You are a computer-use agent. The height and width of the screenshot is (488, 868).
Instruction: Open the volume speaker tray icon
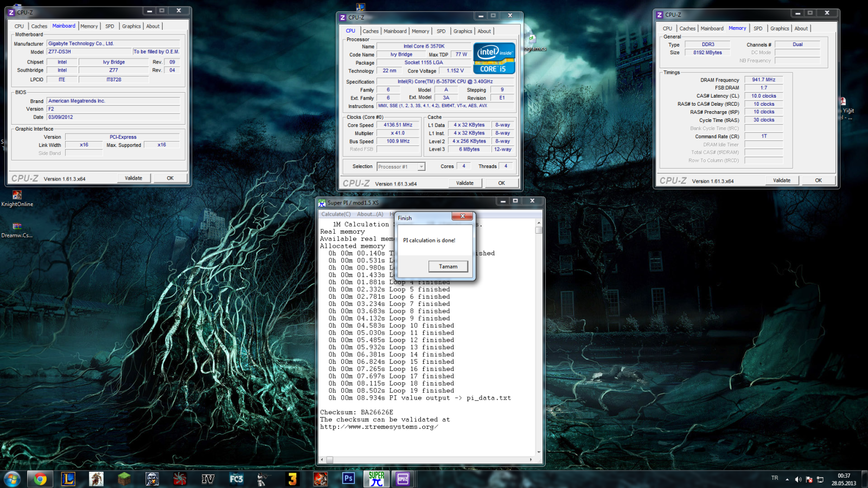798,479
